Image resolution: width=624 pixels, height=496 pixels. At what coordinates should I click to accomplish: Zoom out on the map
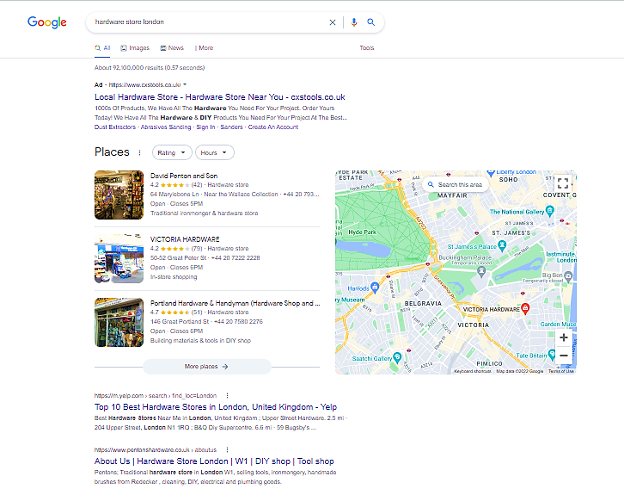point(564,355)
